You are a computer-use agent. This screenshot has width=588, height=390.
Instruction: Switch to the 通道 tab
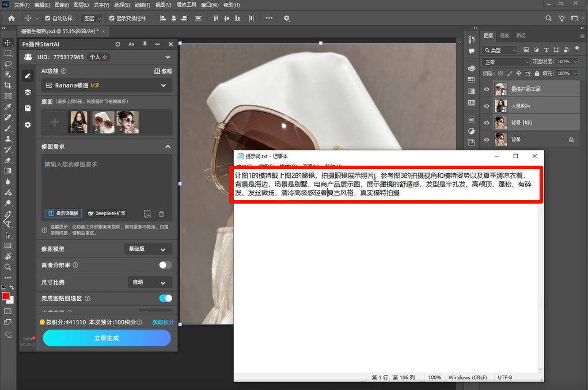(x=505, y=35)
